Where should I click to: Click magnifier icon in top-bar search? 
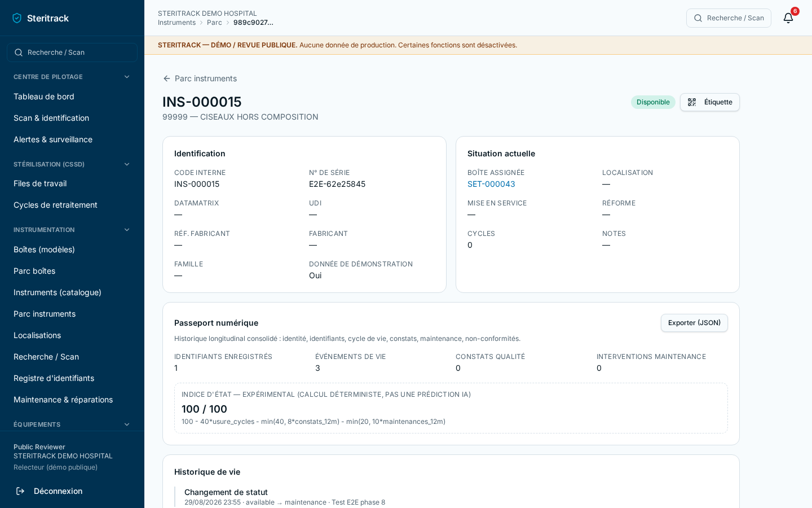pyautogui.click(x=698, y=18)
